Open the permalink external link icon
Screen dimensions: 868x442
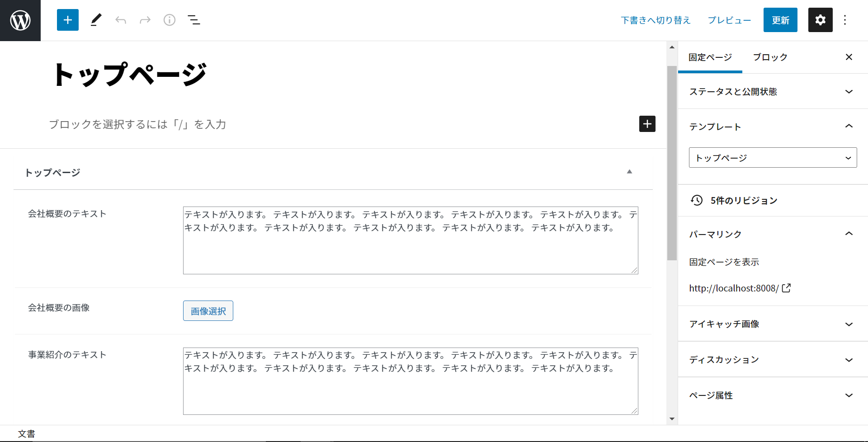[787, 288]
